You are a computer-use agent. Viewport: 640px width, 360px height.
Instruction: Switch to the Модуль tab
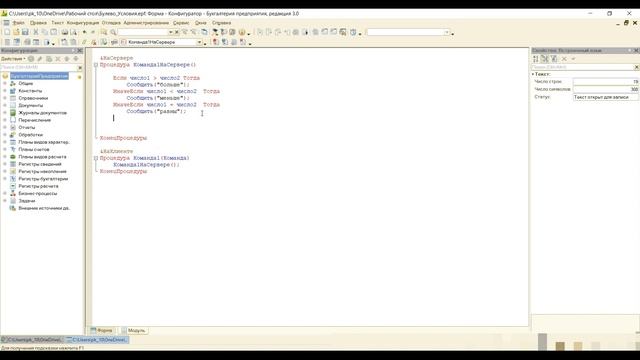click(133, 331)
